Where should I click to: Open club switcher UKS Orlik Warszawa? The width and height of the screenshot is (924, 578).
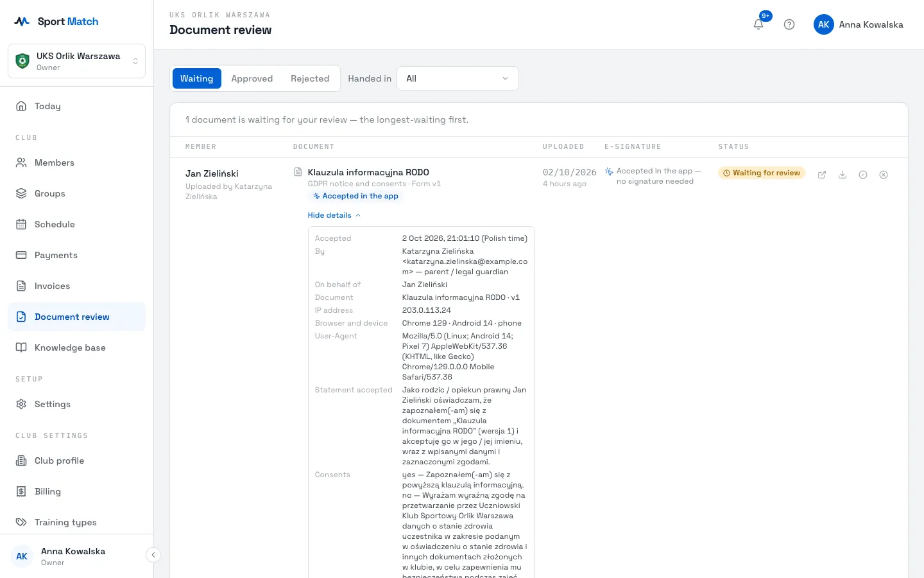[77, 61]
